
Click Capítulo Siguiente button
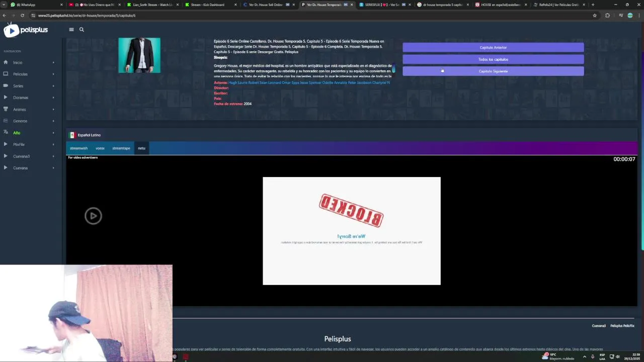pos(493,71)
